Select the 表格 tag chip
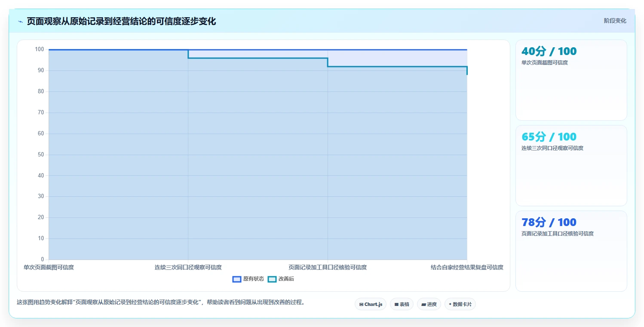Image resolution: width=644 pixels, height=327 pixels. (x=402, y=304)
